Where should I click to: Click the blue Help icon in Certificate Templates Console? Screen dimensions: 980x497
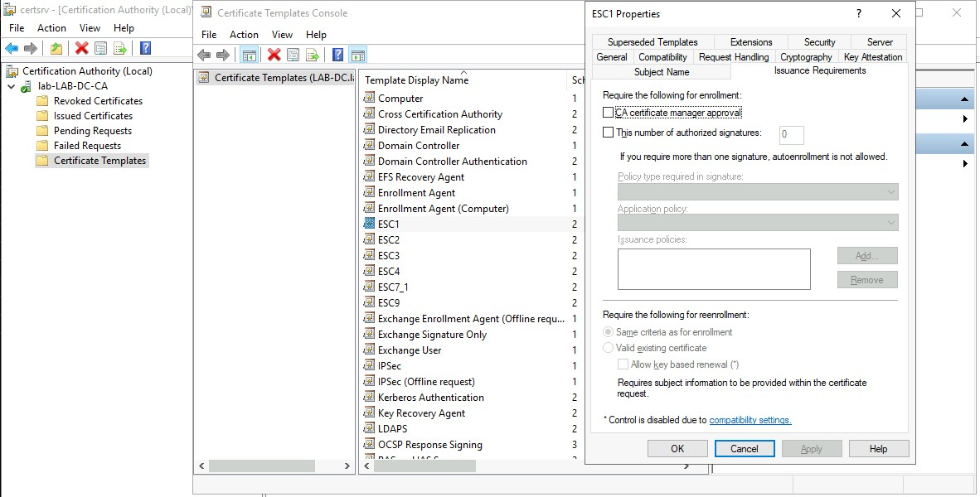[x=338, y=55]
